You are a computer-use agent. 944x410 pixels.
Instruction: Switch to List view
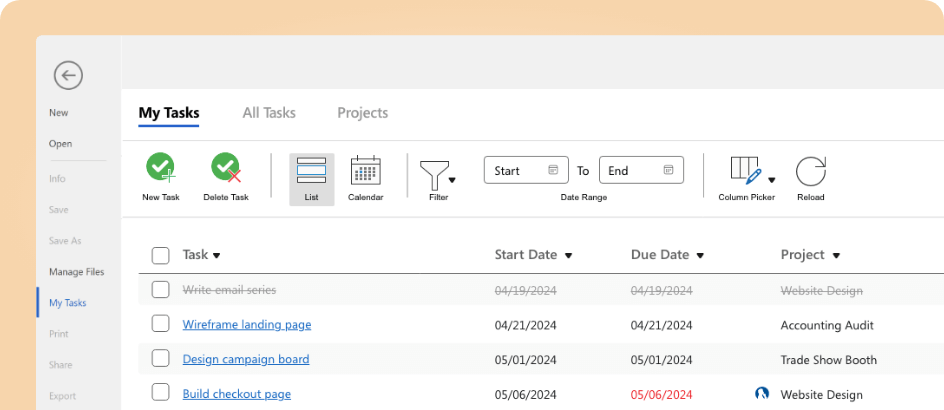point(312,179)
